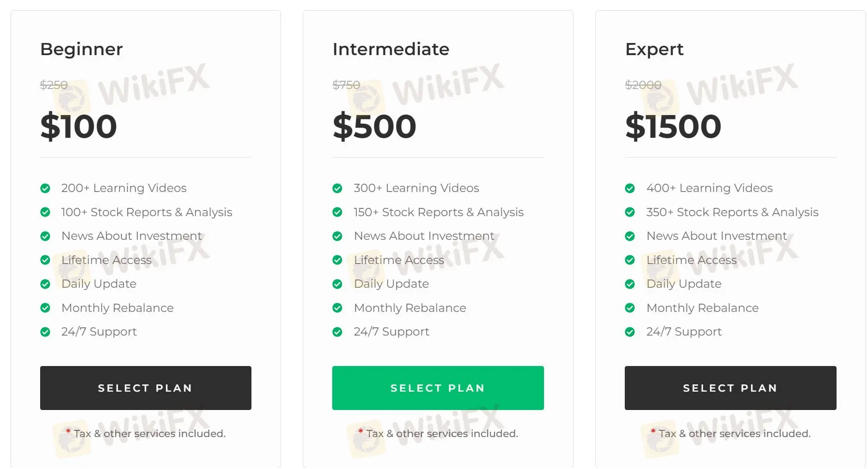The width and height of the screenshot is (868, 469).
Task: Click the Beginner plan heading
Action: [81, 49]
